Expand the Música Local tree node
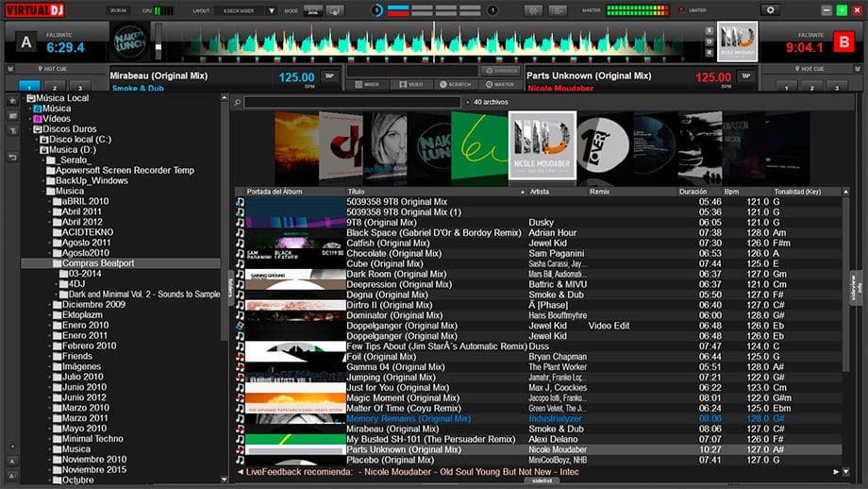868x489 pixels. click(25, 98)
